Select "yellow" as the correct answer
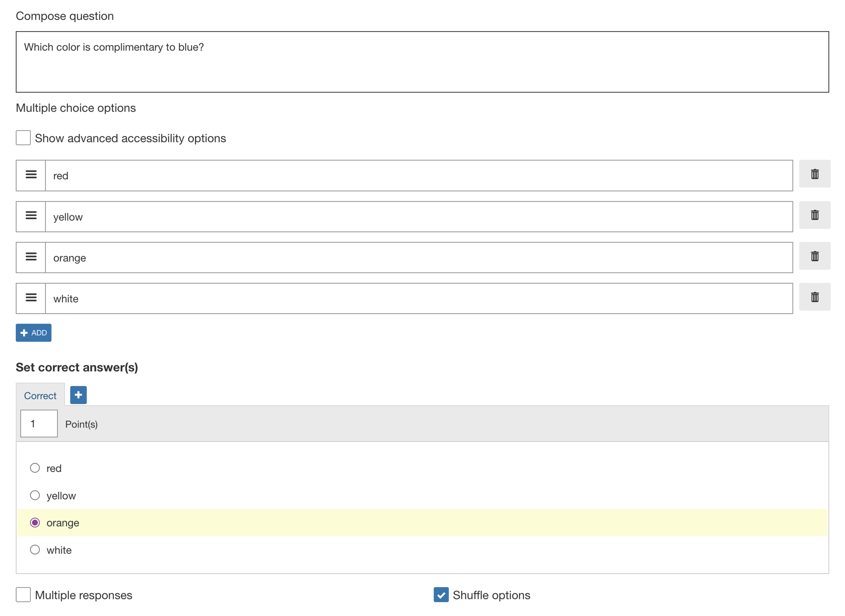Viewport: 845px width, 616px height. pos(35,495)
